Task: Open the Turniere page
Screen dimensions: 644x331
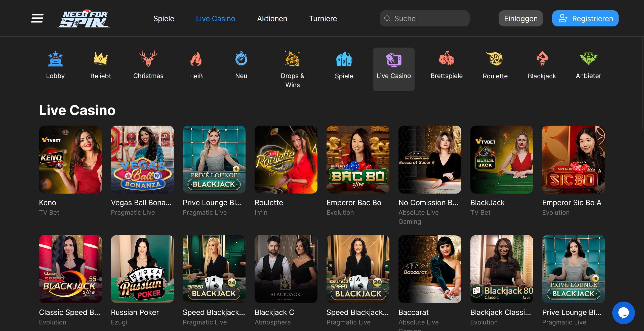Action: 323,18
